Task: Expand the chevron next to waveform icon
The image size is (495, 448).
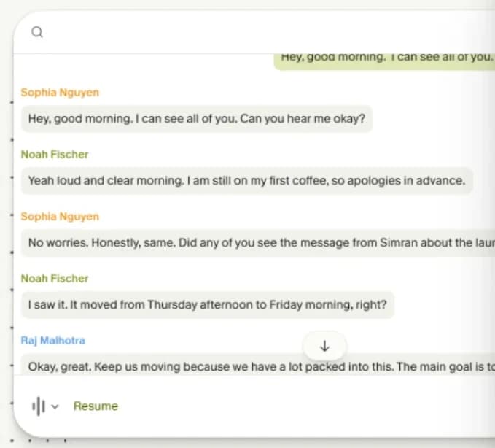Action: click(x=55, y=406)
